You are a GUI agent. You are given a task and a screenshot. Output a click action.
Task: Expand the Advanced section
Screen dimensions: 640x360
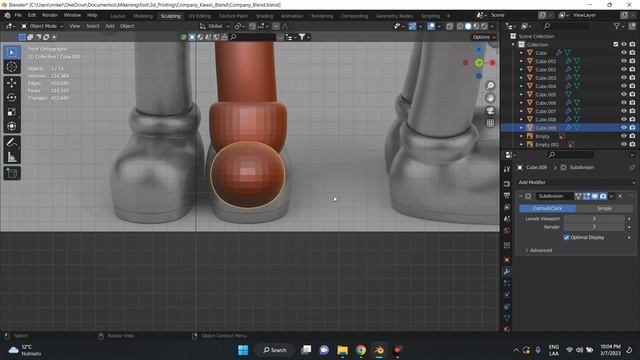tap(538, 250)
